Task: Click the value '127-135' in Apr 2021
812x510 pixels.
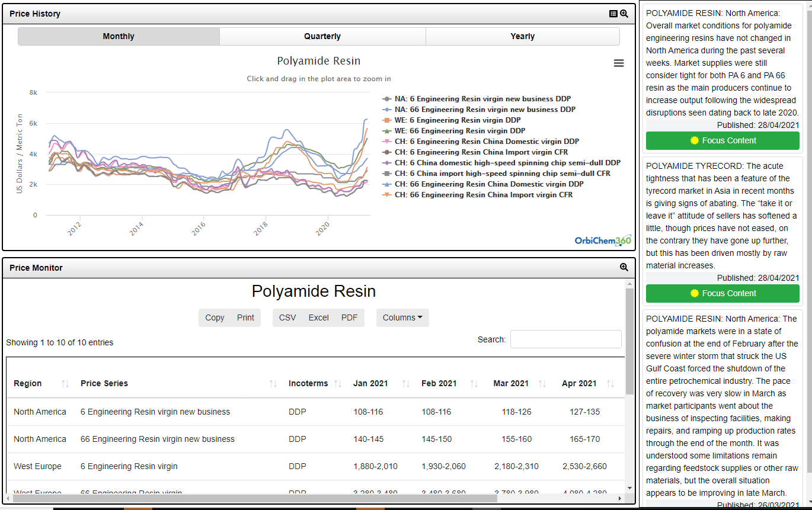Action: click(584, 412)
